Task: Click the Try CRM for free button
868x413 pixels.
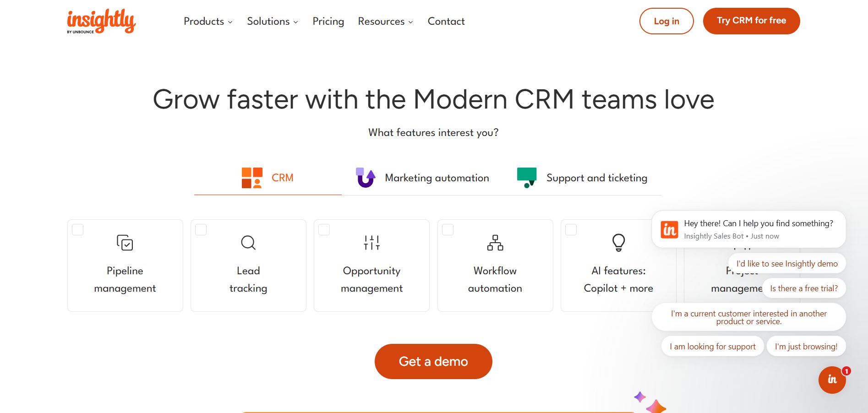Action: click(x=751, y=21)
